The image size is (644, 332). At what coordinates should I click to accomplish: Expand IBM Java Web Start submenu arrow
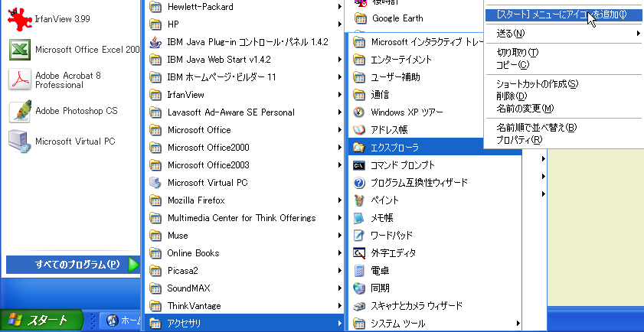[340, 60]
